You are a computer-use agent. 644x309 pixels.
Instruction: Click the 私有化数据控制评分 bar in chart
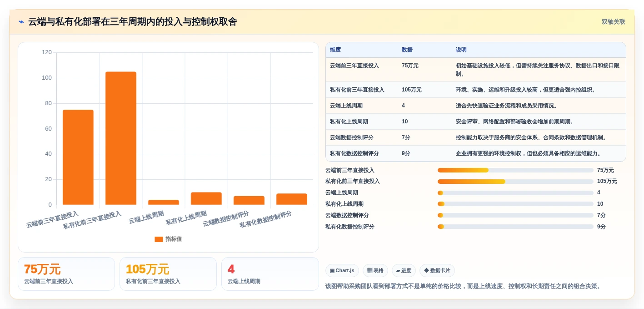click(x=292, y=199)
